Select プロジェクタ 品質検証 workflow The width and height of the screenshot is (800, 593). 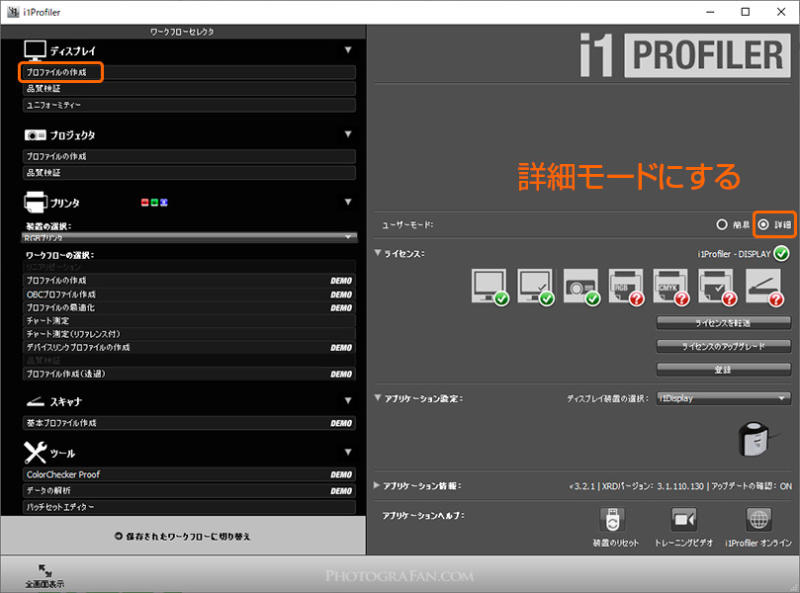(x=189, y=172)
